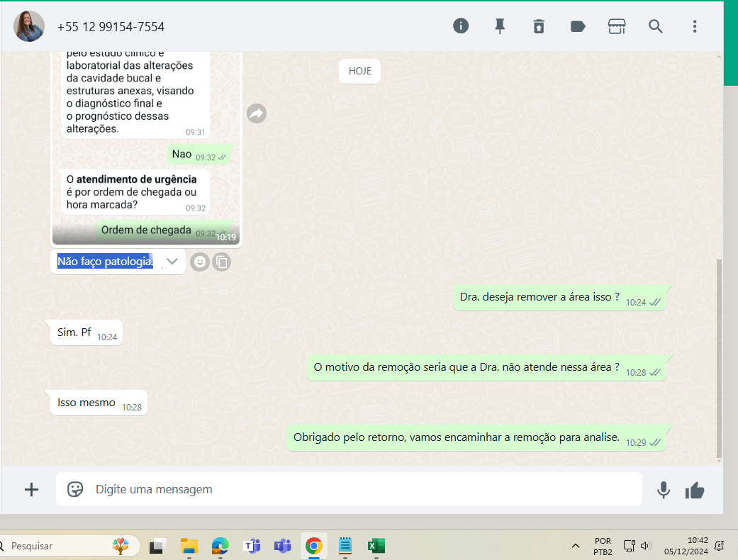
Task: Open second Microsoft Teams taskbar icon
Action: click(x=283, y=546)
